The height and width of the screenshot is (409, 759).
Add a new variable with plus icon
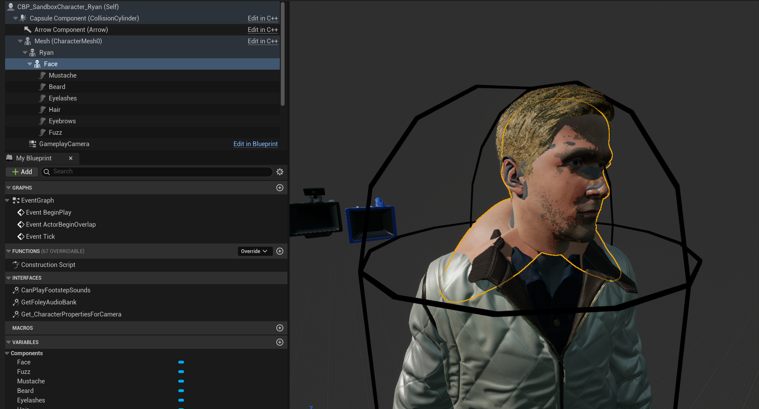[280, 342]
